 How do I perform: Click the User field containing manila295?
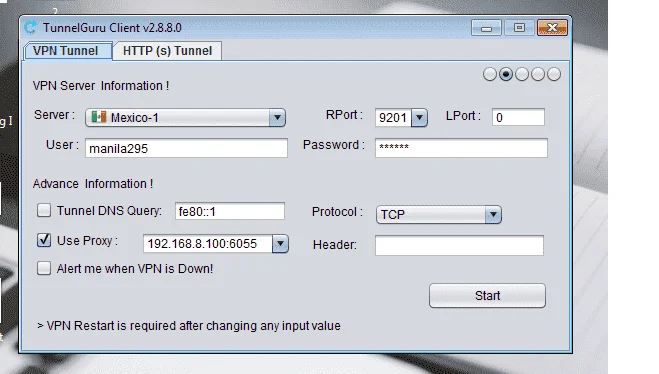point(186,148)
